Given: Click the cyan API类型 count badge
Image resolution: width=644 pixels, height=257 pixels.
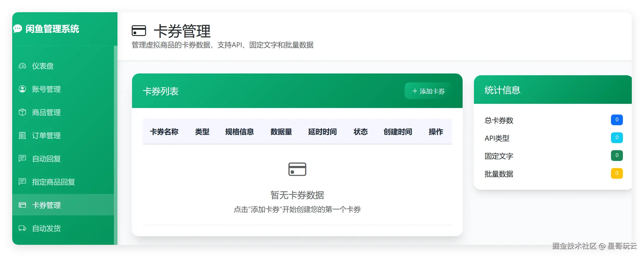Looking at the screenshot, I should click(x=617, y=138).
